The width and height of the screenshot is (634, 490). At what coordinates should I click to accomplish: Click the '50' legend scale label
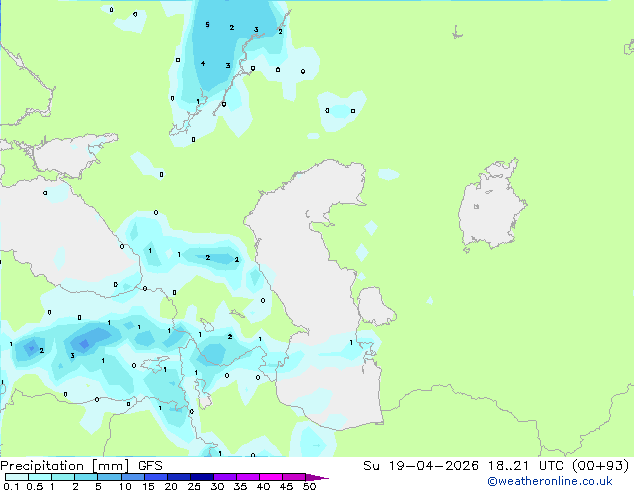point(309,486)
